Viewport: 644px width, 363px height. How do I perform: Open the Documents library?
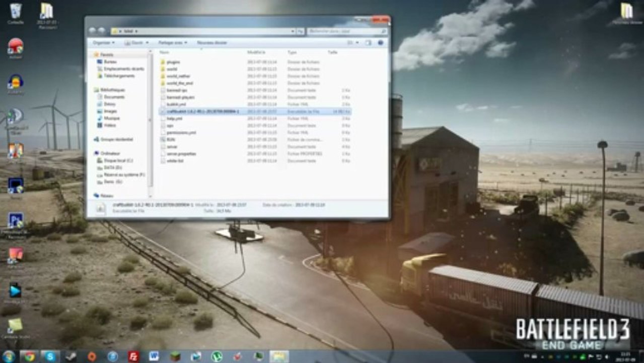tap(111, 97)
